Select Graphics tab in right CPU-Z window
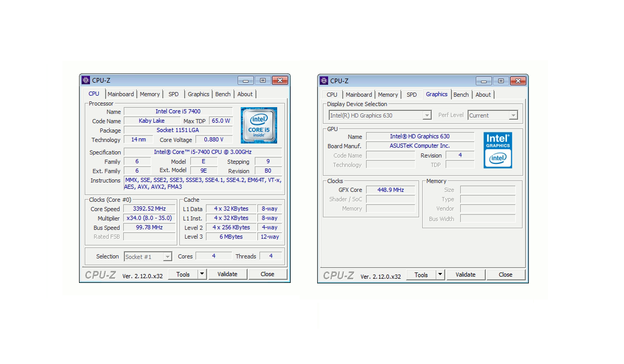 click(437, 94)
